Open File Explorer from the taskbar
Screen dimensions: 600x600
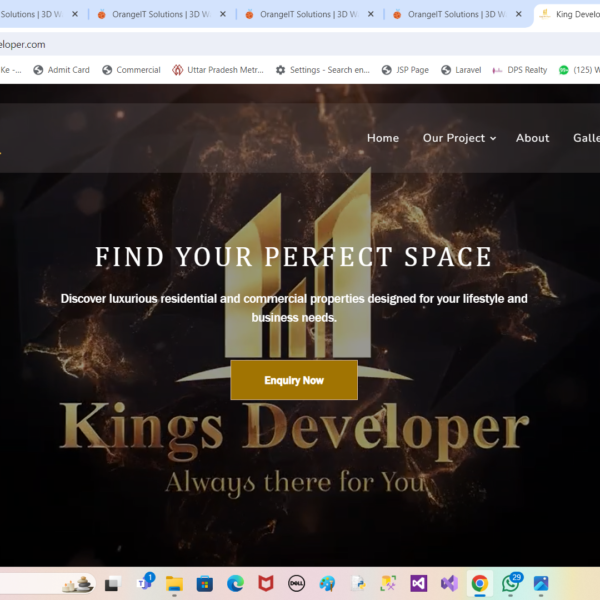pyautogui.click(x=174, y=583)
